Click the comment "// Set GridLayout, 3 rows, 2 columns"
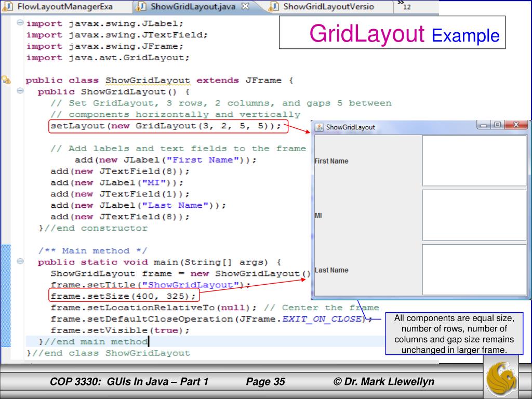Image resolution: width=532 pixels, height=399 pixels. click(221, 103)
